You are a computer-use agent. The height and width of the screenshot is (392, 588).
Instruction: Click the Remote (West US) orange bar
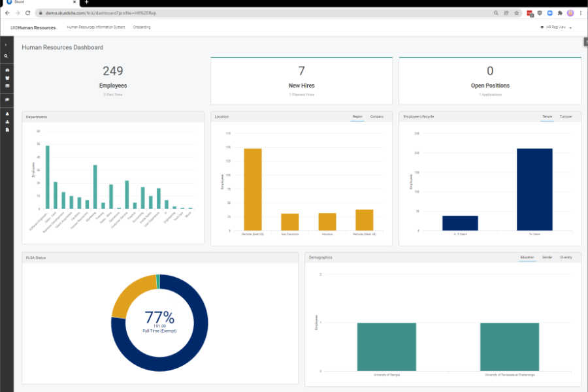[364, 220]
